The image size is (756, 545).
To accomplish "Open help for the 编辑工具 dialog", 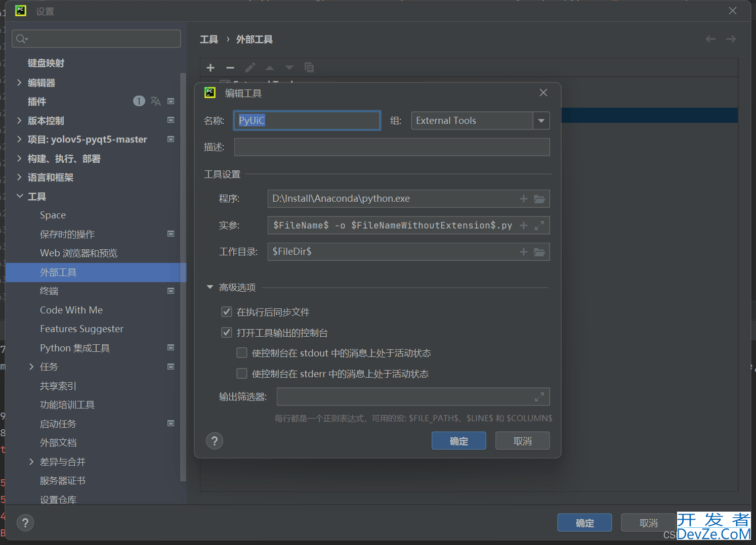I will tap(215, 441).
